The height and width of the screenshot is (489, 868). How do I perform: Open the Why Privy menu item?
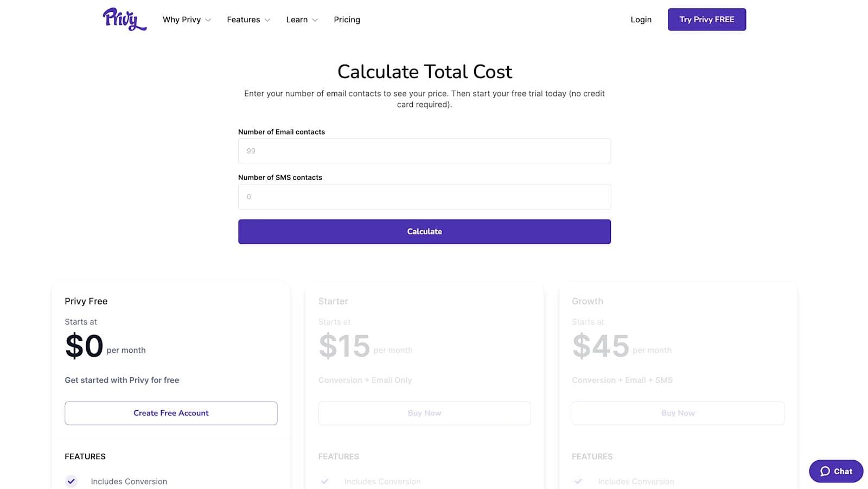pyautogui.click(x=182, y=20)
